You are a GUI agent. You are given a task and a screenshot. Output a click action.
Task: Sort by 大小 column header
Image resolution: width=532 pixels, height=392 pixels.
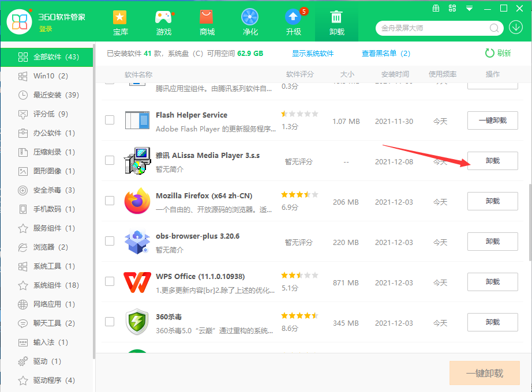coord(347,74)
